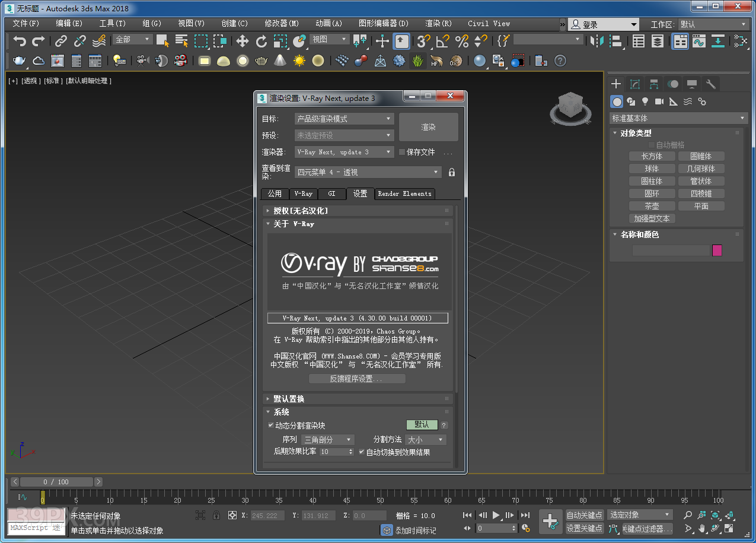Open the 目标 render target dropdown
Screen dimensions: 756x543
click(x=344, y=119)
